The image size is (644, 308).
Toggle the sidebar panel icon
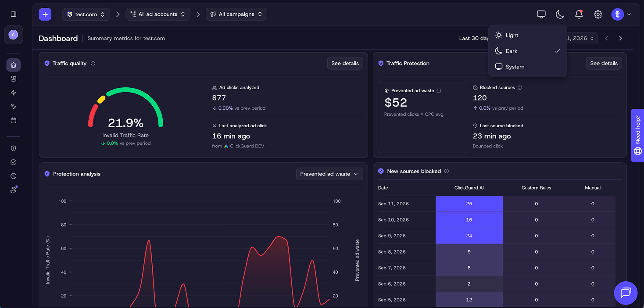click(13, 14)
